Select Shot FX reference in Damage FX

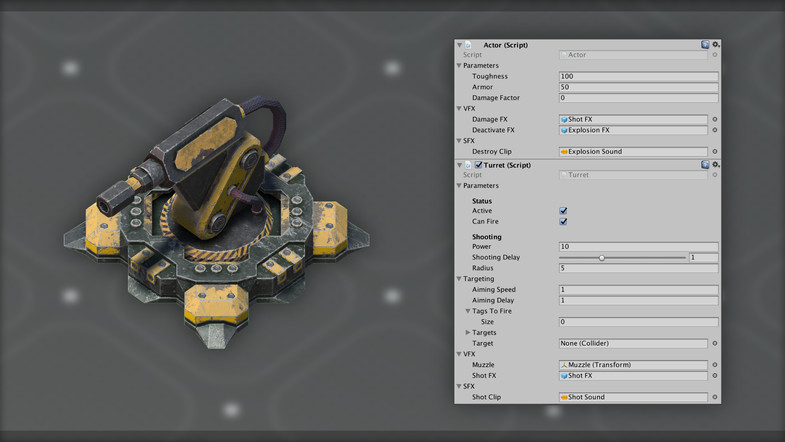633,119
